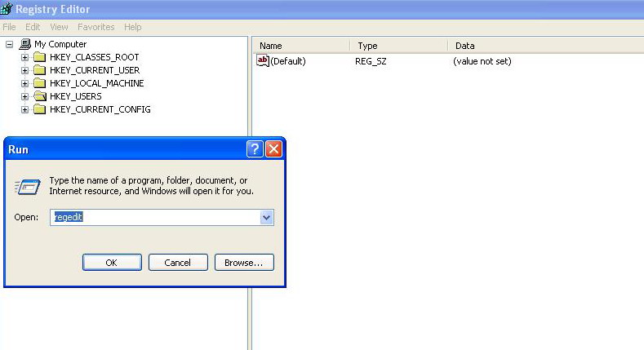Screen dimensions: 644x350
Task: Click the HKEY_USERS folder icon
Action: [x=39, y=96]
